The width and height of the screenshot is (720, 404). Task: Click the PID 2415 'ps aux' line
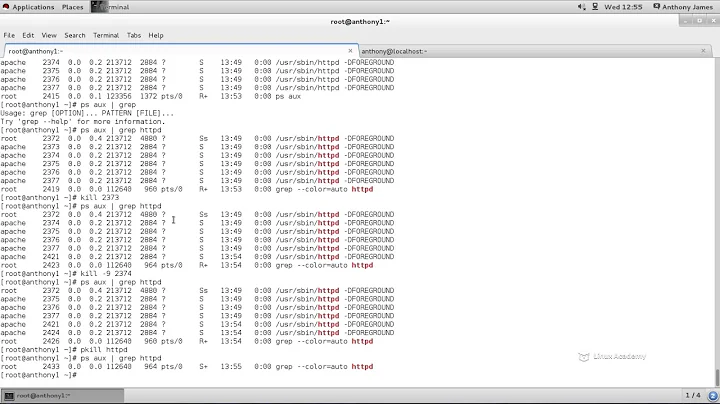151,96
